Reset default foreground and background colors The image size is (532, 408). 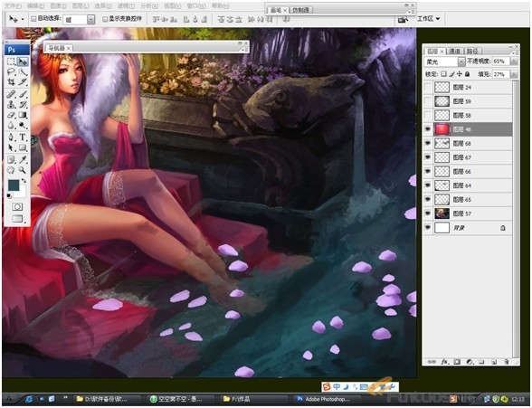[9, 196]
